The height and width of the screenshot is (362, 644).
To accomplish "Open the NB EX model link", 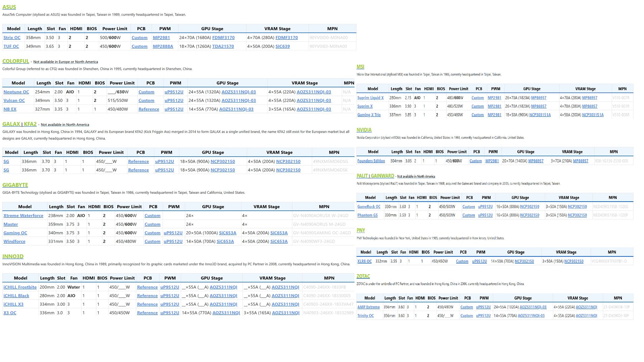I will point(10,109).
